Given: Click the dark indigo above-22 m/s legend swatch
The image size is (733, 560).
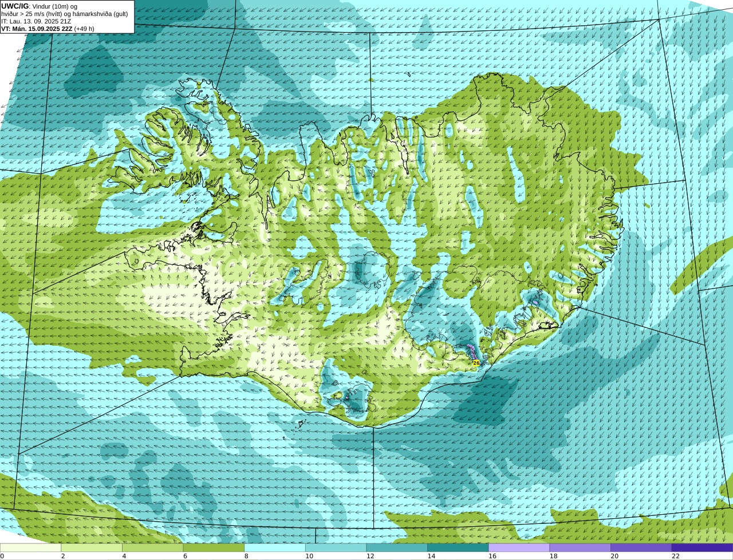Looking at the screenshot, I should (703, 547).
